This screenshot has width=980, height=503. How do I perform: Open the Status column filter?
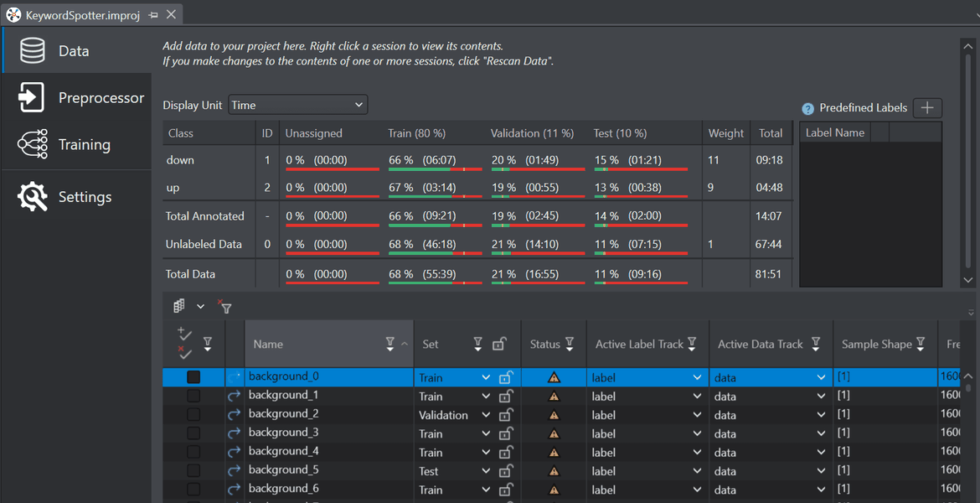[x=570, y=344]
